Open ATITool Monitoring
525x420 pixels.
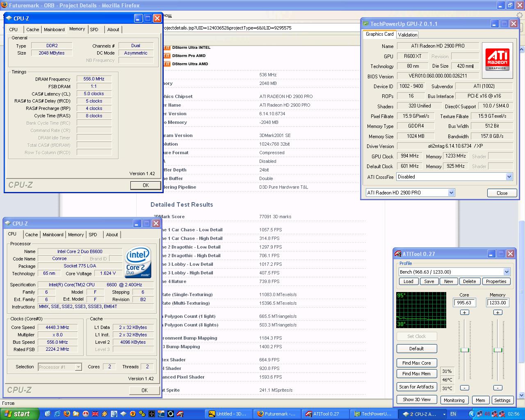454,400
